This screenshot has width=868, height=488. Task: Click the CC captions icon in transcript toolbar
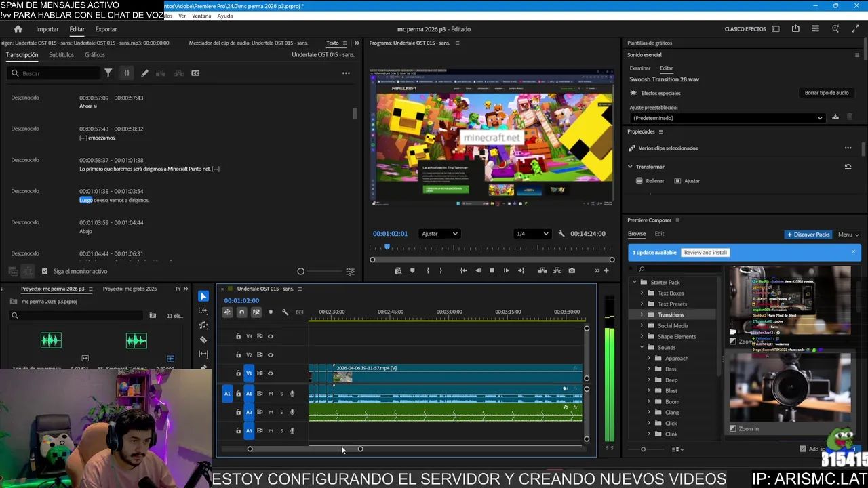point(195,73)
